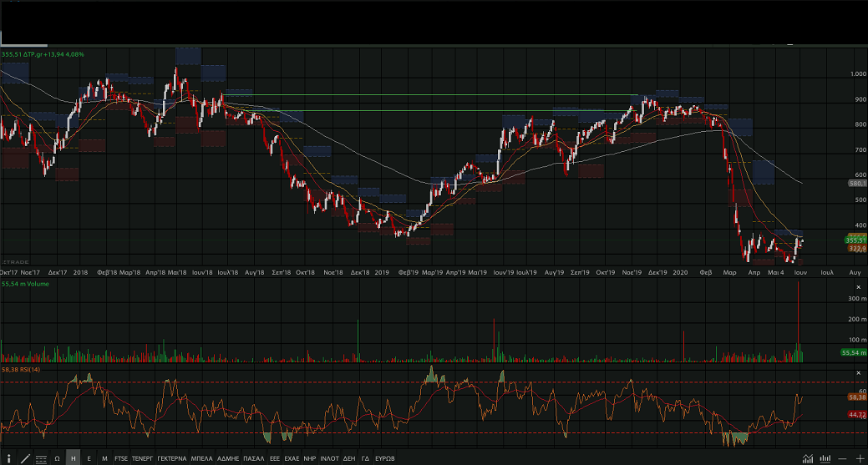Screen dimensions: 868x465
Task: Switch to the bar chart type icon
Action: tap(825, 458)
